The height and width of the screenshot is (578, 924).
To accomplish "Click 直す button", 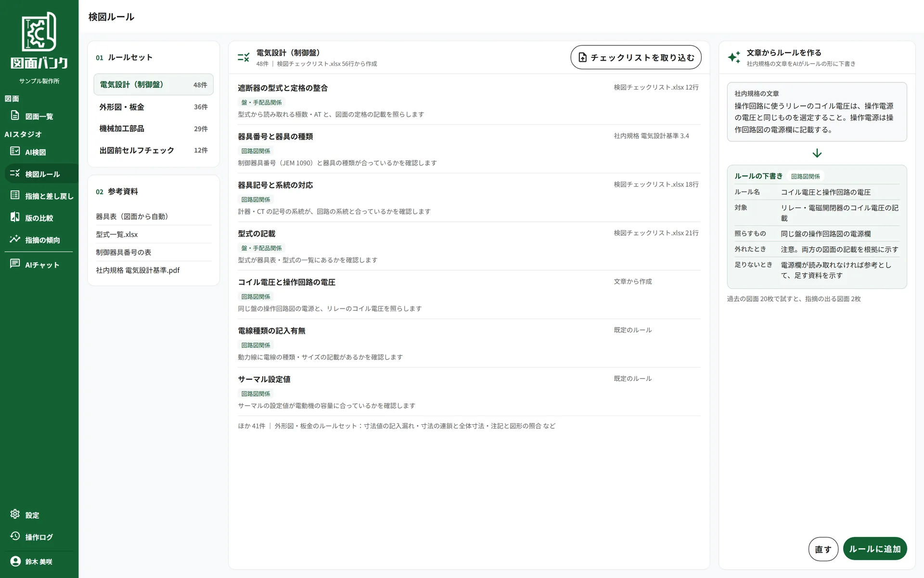I will pos(823,549).
